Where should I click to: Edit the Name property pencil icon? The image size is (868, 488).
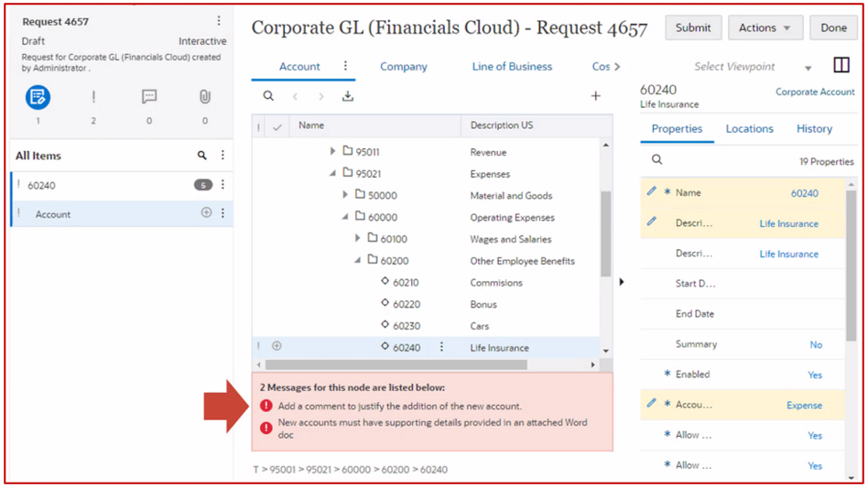tap(652, 191)
